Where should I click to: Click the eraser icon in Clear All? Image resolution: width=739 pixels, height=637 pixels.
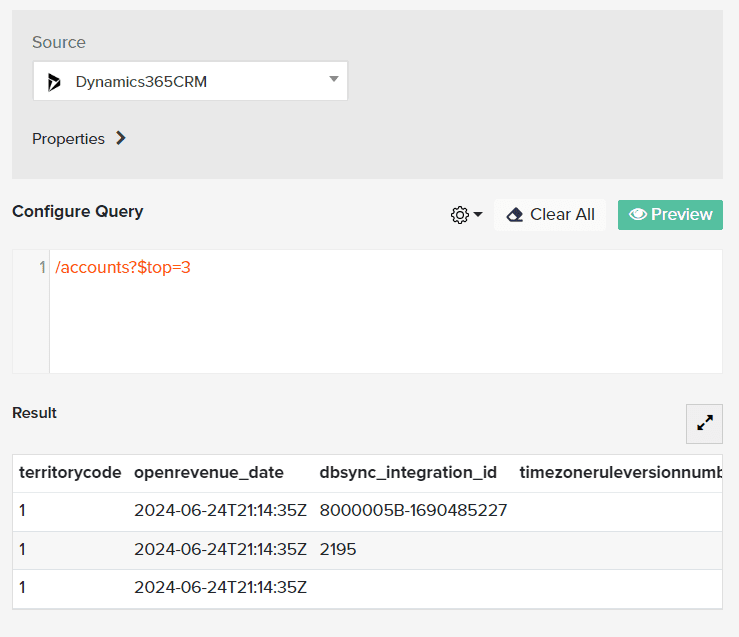(x=515, y=215)
